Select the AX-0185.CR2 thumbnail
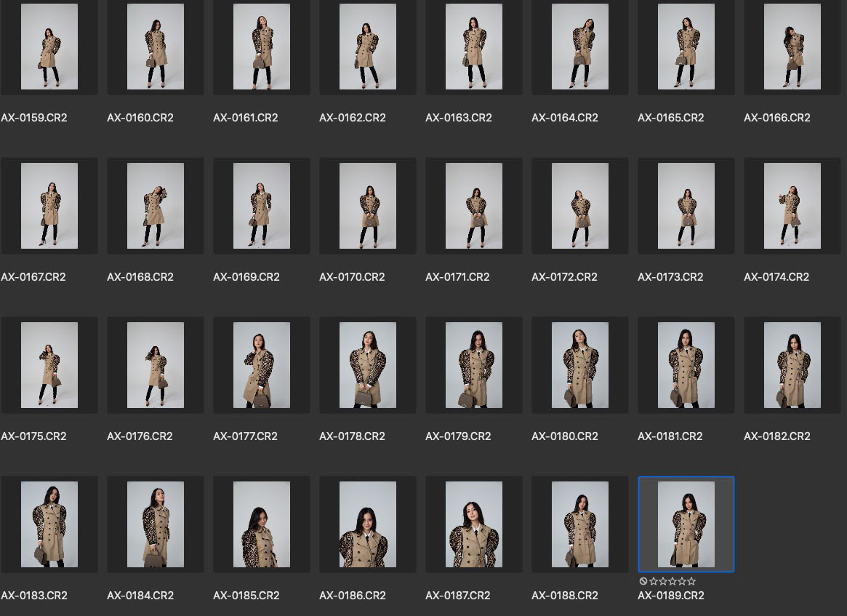 click(262, 524)
